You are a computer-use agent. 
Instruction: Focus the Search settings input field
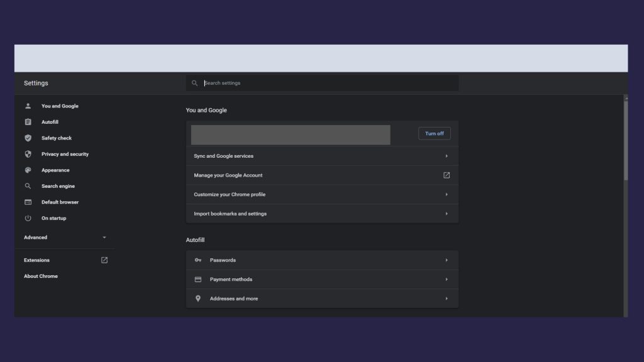(327, 83)
